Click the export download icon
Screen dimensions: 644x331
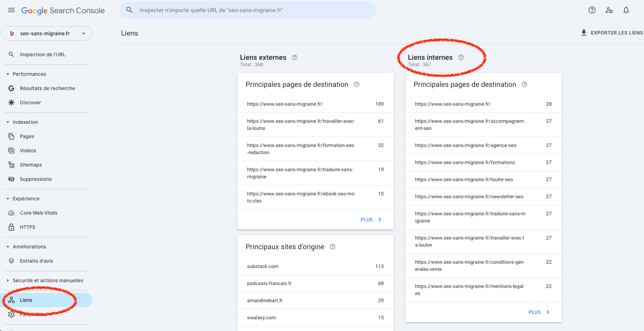tap(584, 33)
